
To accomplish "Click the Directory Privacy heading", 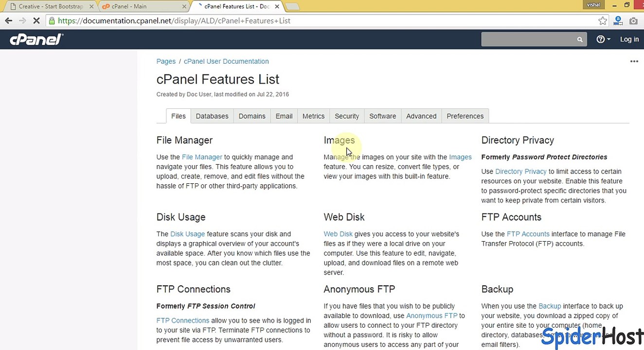I will point(518,140).
